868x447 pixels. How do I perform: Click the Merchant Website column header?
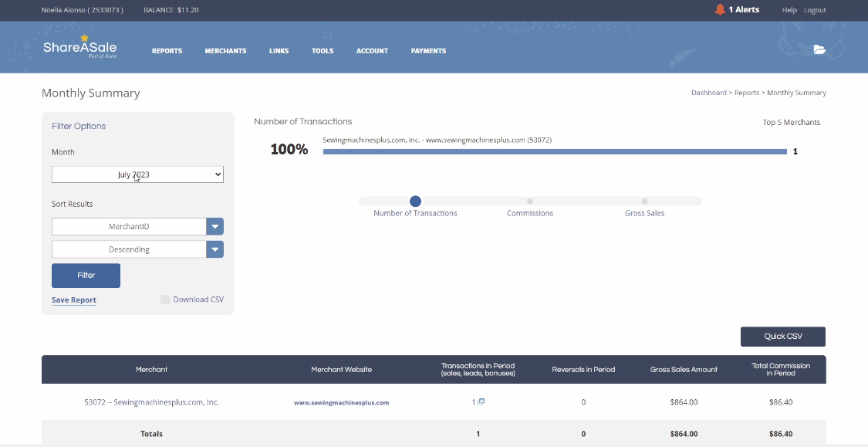pyautogui.click(x=342, y=370)
